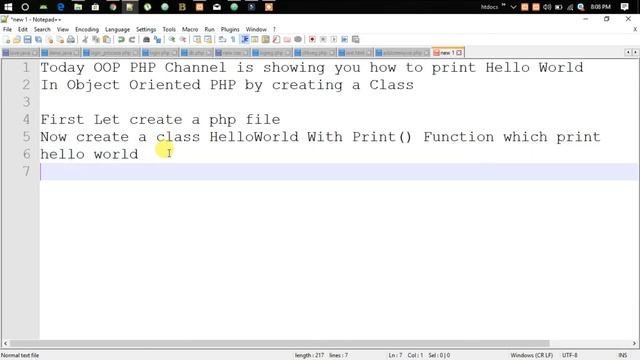Click the Paste clipboard icon
Screen dimensions: 640x360
tap(107, 40)
